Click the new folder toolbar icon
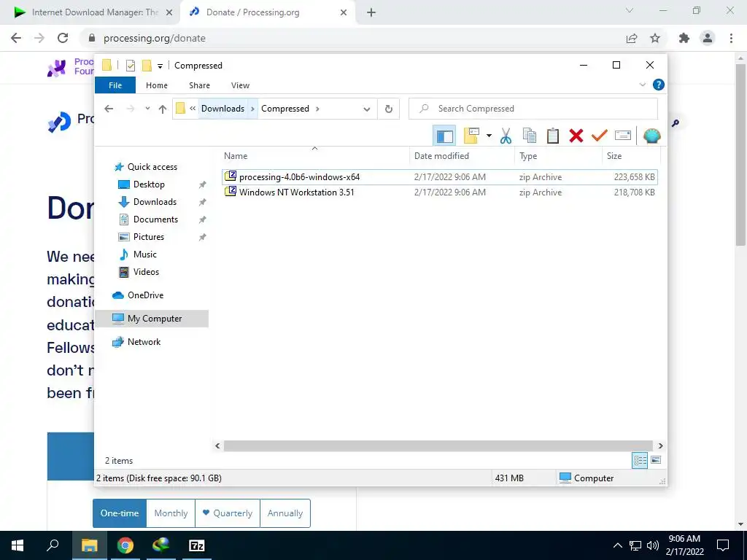The height and width of the screenshot is (560, 747). coord(471,136)
